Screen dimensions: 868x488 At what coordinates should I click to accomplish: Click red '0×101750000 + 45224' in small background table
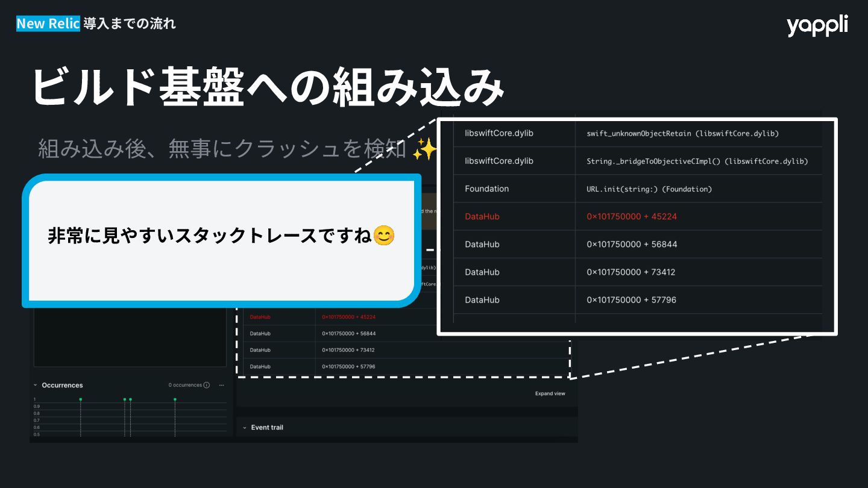(x=349, y=317)
